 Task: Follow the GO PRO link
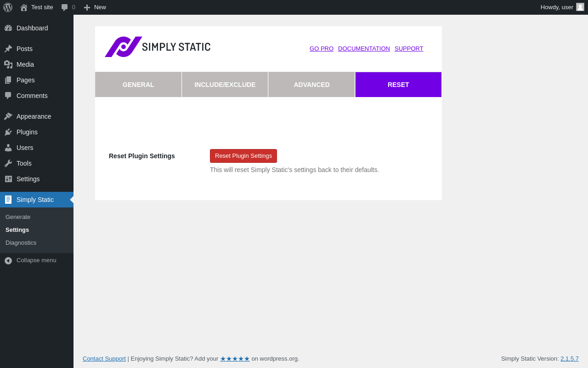322,49
